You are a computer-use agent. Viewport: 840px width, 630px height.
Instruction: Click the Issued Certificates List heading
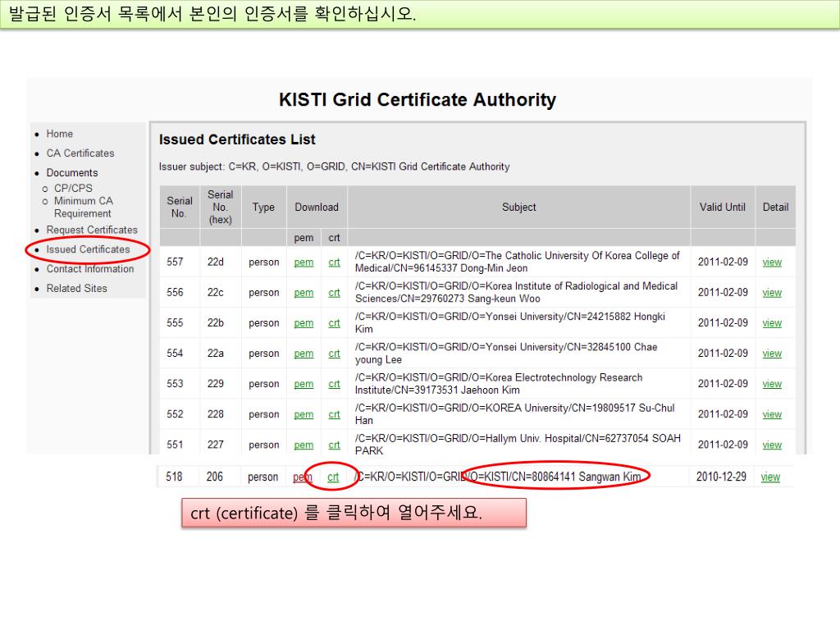point(237,139)
